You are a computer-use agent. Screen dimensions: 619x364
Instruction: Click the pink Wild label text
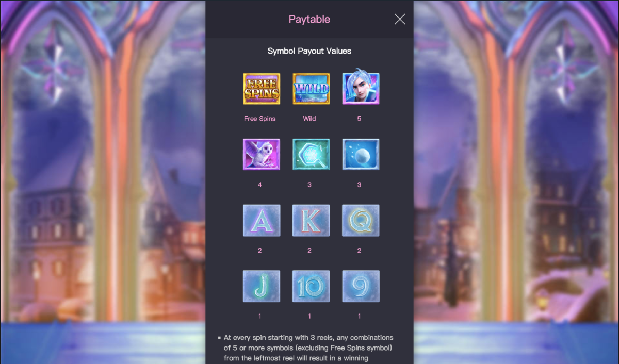pyautogui.click(x=309, y=119)
